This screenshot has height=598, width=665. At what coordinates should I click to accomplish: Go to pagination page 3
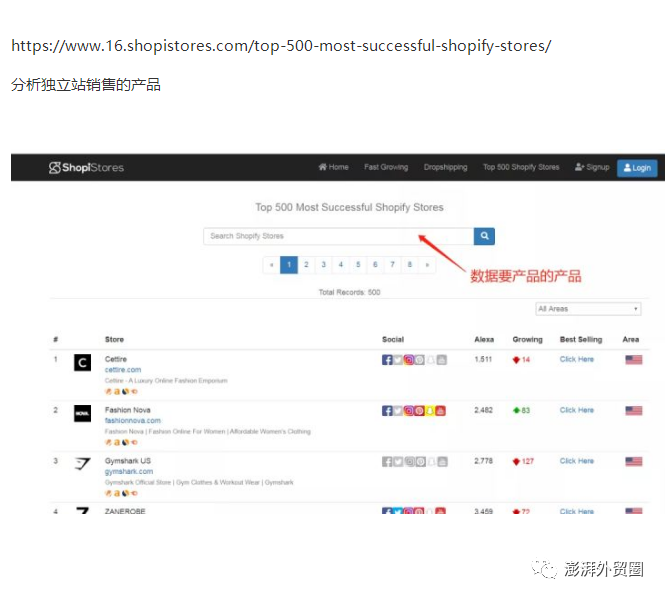point(323,265)
